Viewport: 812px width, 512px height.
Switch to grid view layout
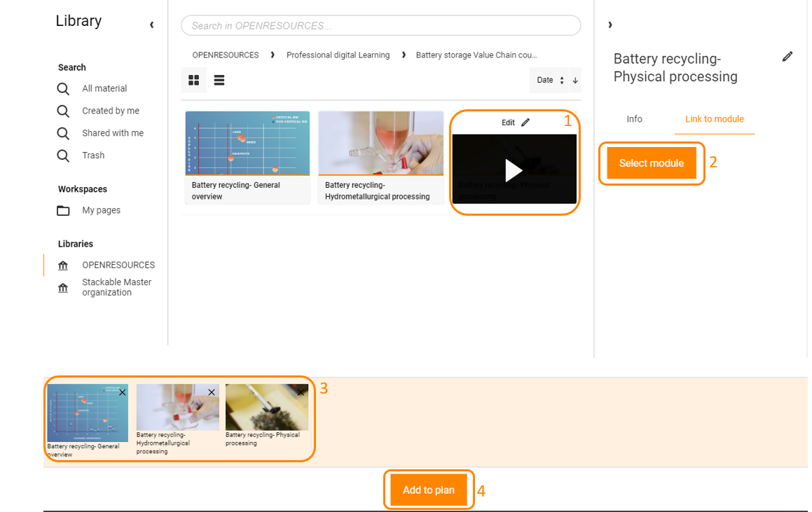193,81
